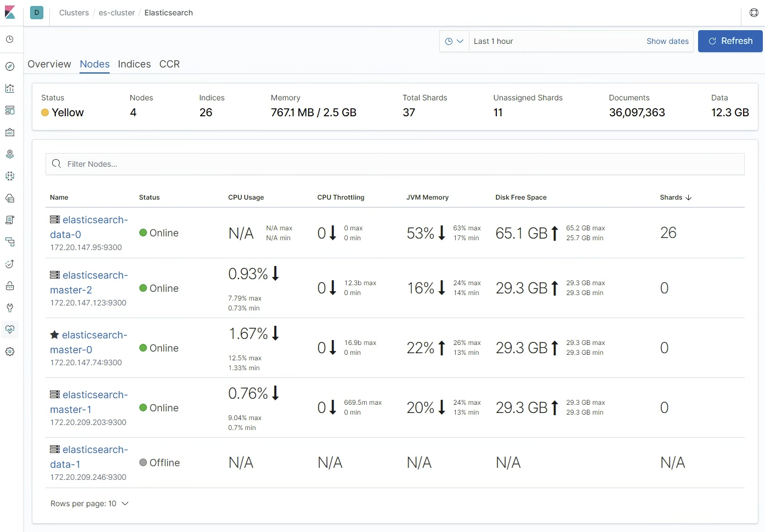Open Discover from the sidebar
This screenshot has width=765, height=532.
point(10,66)
